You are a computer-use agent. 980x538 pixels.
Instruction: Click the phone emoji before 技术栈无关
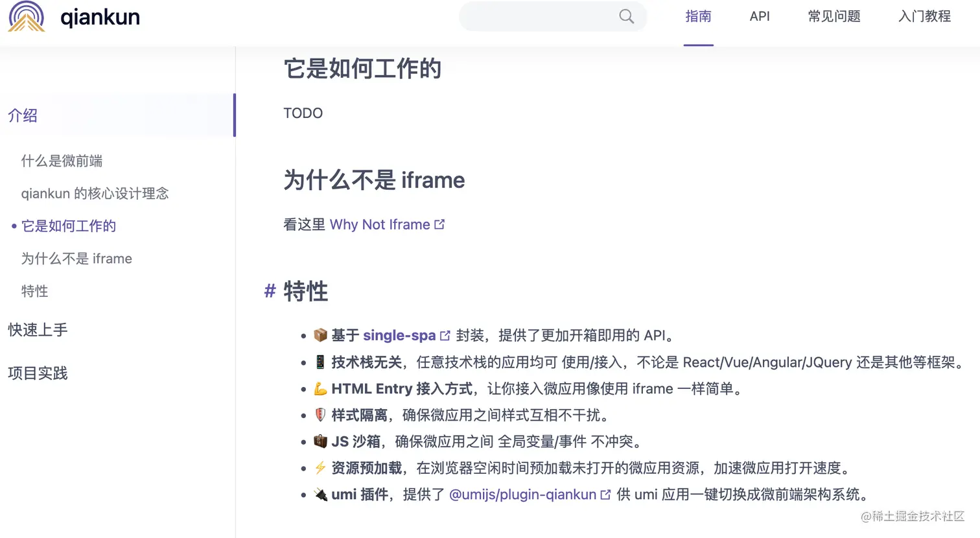320,362
